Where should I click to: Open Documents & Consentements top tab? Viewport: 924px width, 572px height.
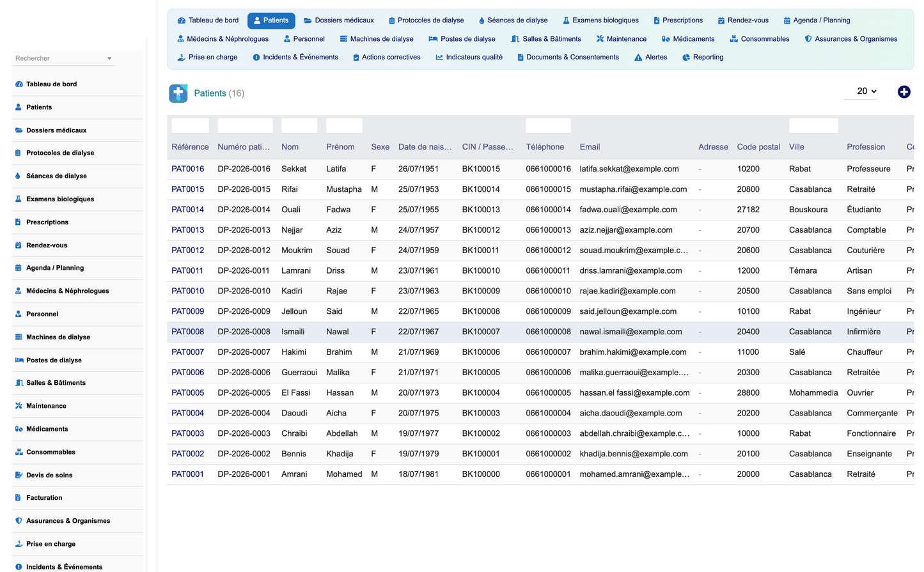(568, 58)
